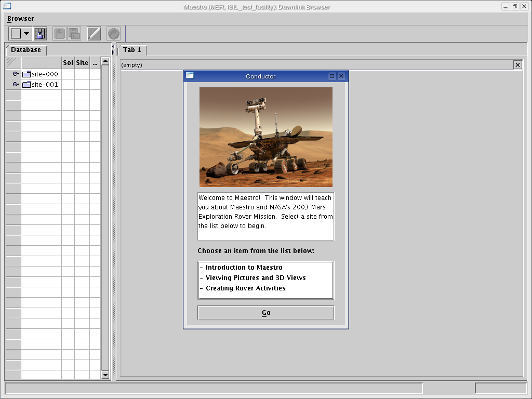Switch to the Tab 1 tab
The width and height of the screenshot is (532, 399).
coord(132,50)
